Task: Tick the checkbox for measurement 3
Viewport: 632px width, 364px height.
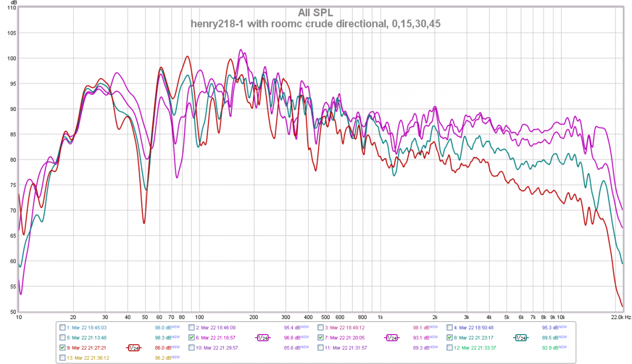Action: [x=321, y=327]
